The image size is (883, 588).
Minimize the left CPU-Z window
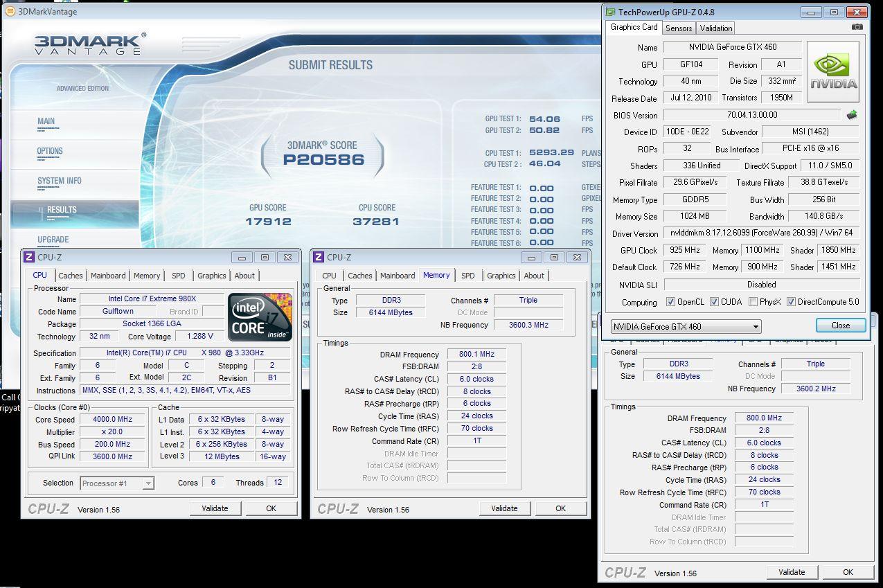click(242, 257)
